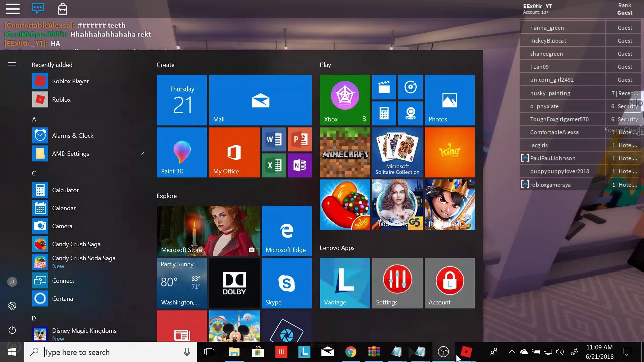Click the Type here to search box

111,352
